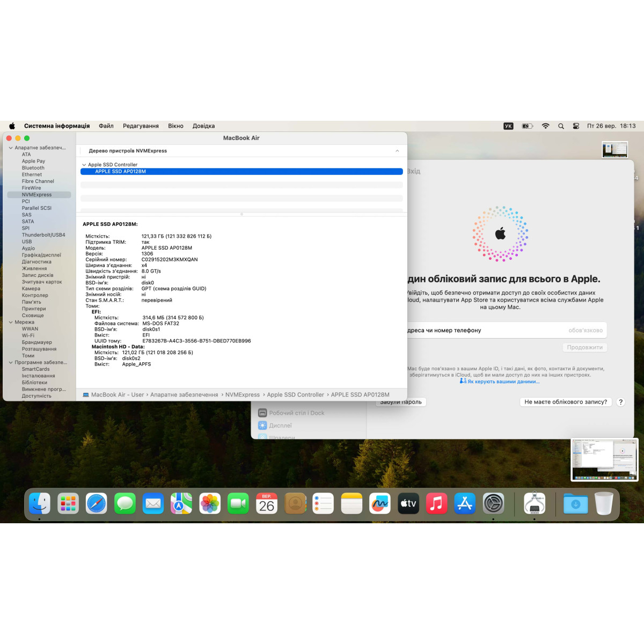The image size is (644, 644).
Task: Open Downloads folder in the Dock
Action: click(x=575, y=503)
